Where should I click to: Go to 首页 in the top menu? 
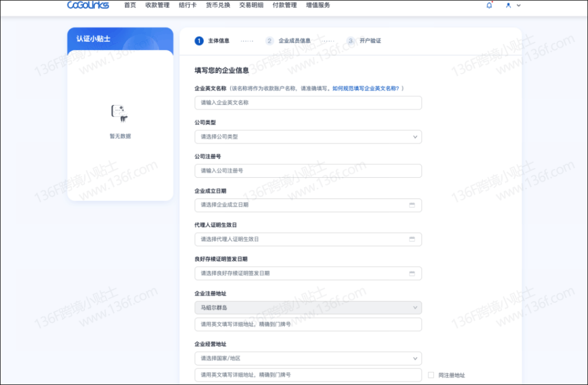[130, 5]
